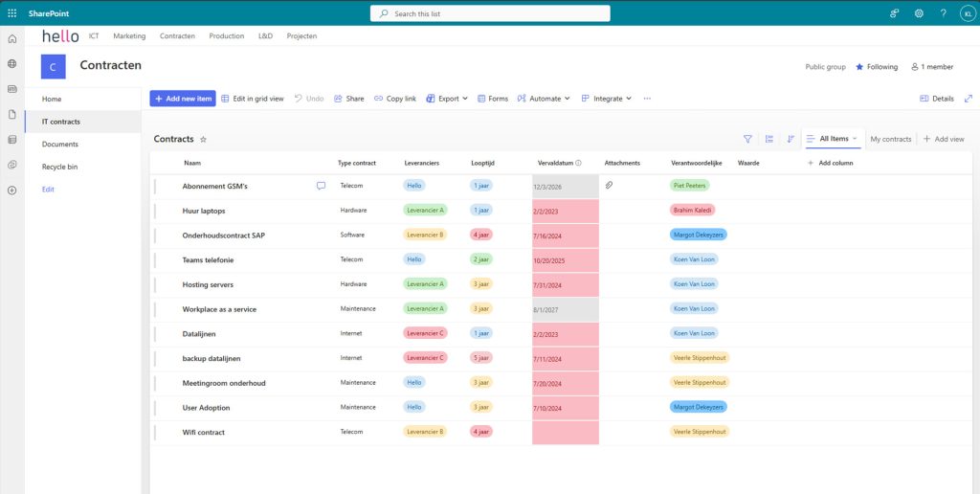This screenshot has width=980, height=494.
Task: Open the news icon in left rail
Action: pos(11,89)
